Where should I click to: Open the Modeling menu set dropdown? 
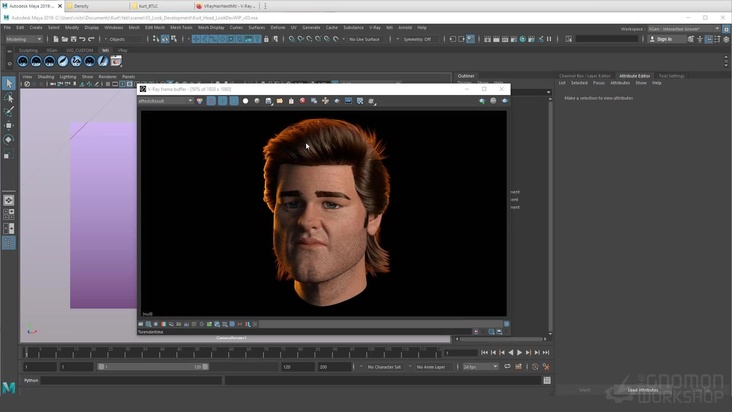pos(24,39)
